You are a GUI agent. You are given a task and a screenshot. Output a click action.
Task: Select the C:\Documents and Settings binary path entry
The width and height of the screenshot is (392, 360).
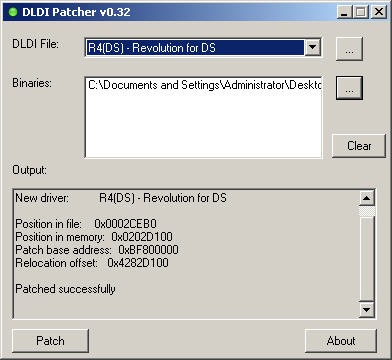coord(204,85)
